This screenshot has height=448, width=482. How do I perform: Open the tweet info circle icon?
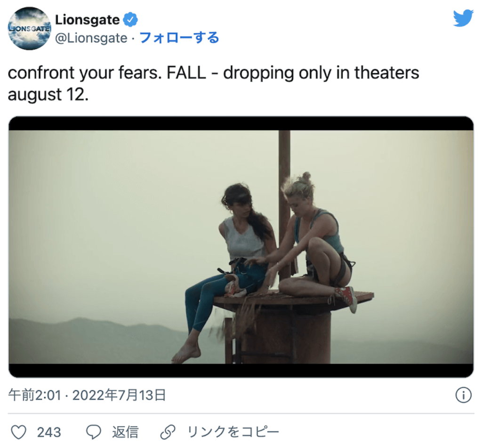(x=463, y=395)
